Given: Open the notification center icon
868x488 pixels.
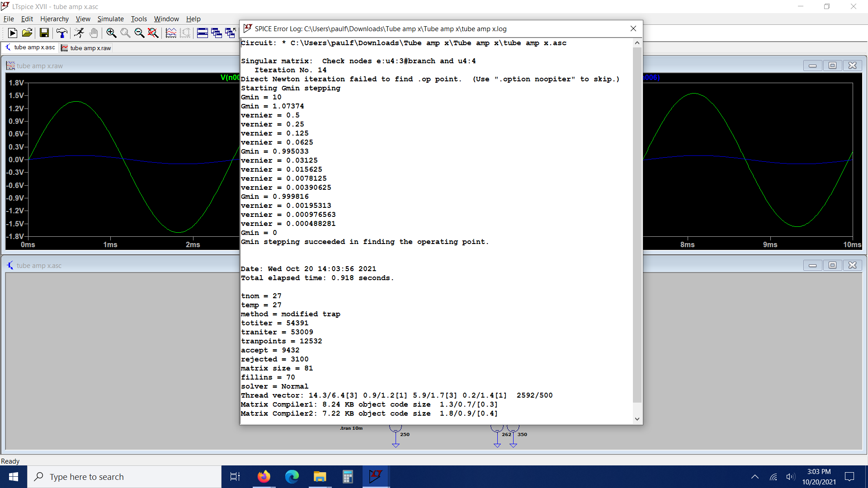Looking at the screenshot, I should [849, 477].
